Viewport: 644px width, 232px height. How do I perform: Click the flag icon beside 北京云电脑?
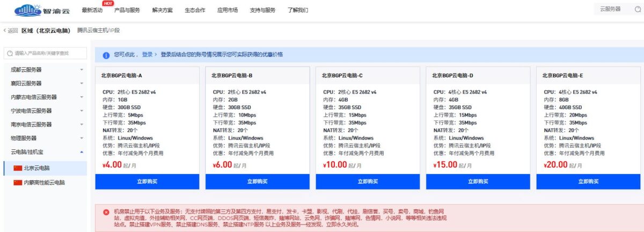point(18,169)
